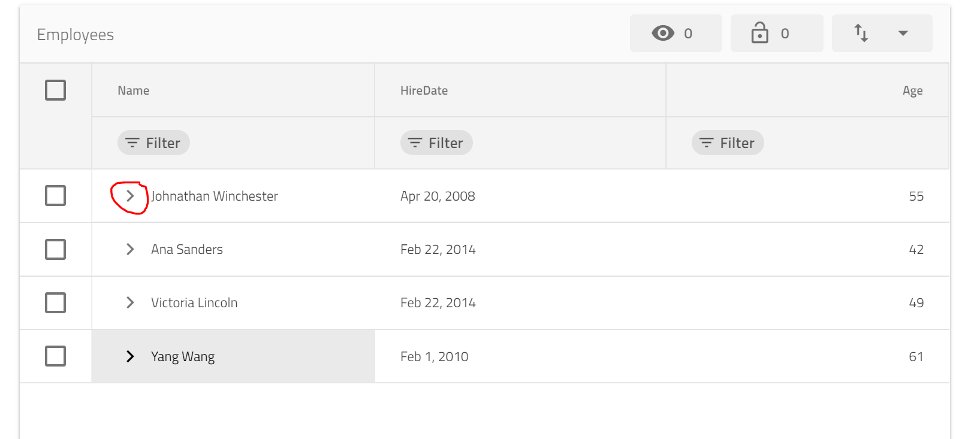Image resolution: width=980 pixels, height=439 pixels.
Task: Click the HireDate column header
Action: click(424, 90)
